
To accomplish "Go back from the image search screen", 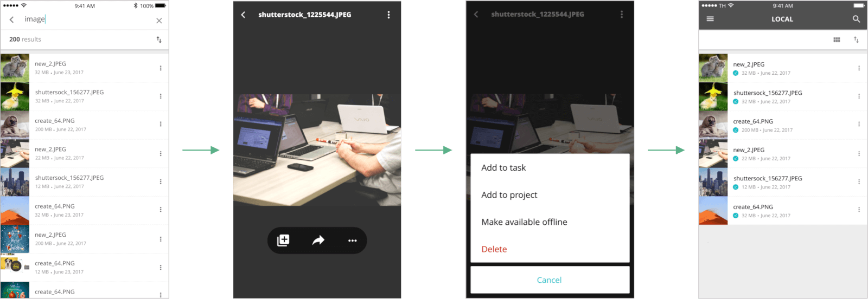I will coord(11,19).
